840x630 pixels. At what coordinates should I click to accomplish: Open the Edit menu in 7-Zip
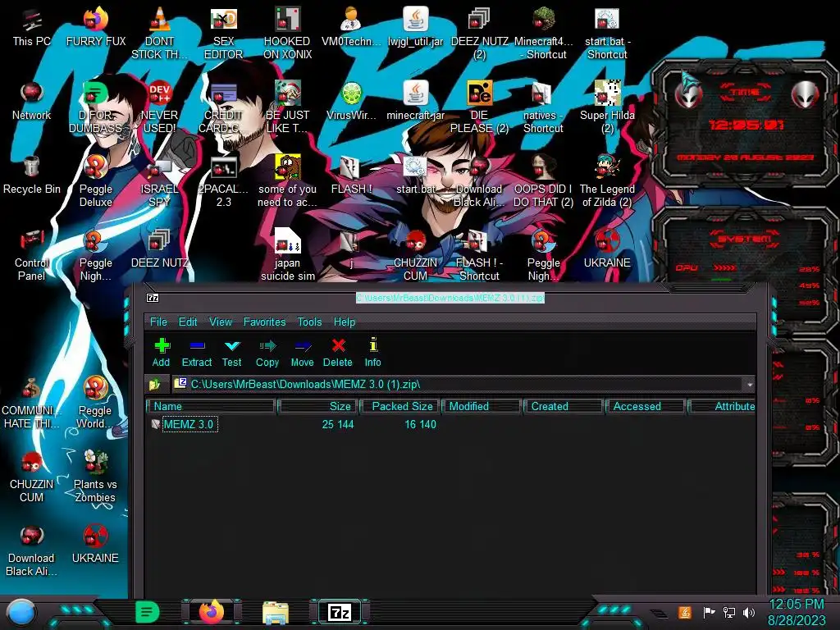188,322
